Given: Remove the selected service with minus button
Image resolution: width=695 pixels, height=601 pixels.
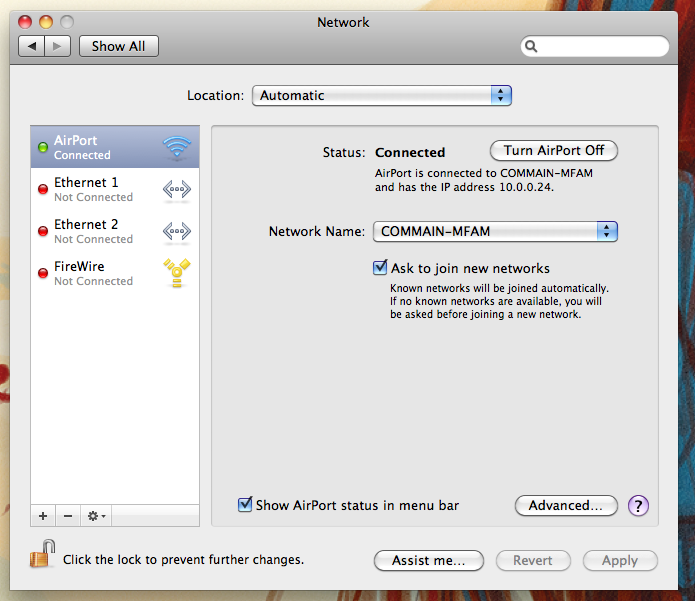Looking at the screenshot, I should (68, 516).
